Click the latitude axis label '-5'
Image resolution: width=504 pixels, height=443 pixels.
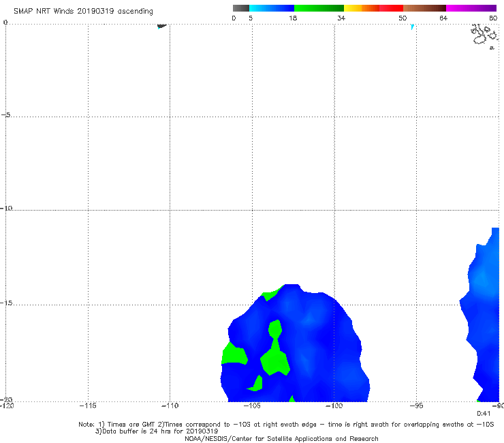(x=6, y=114)
